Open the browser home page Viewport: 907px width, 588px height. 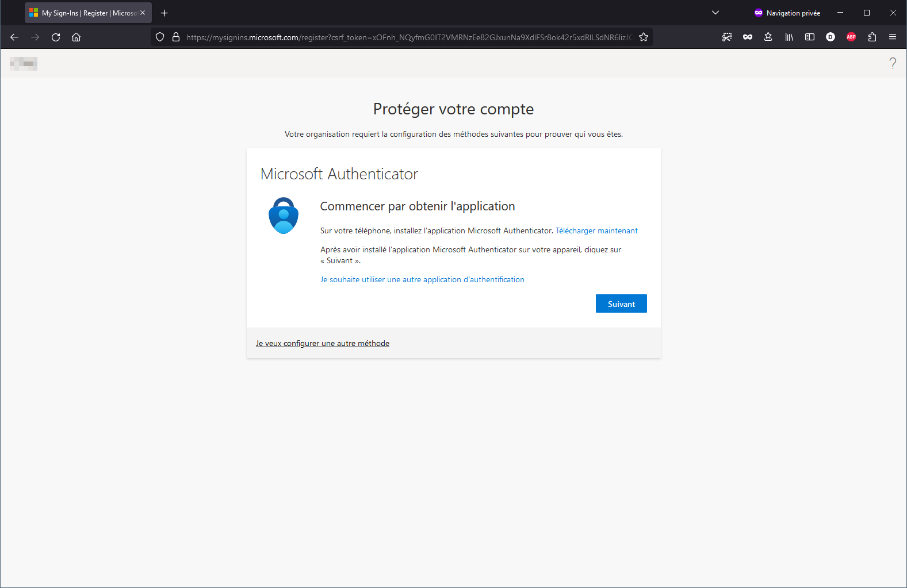click(76, 37)
